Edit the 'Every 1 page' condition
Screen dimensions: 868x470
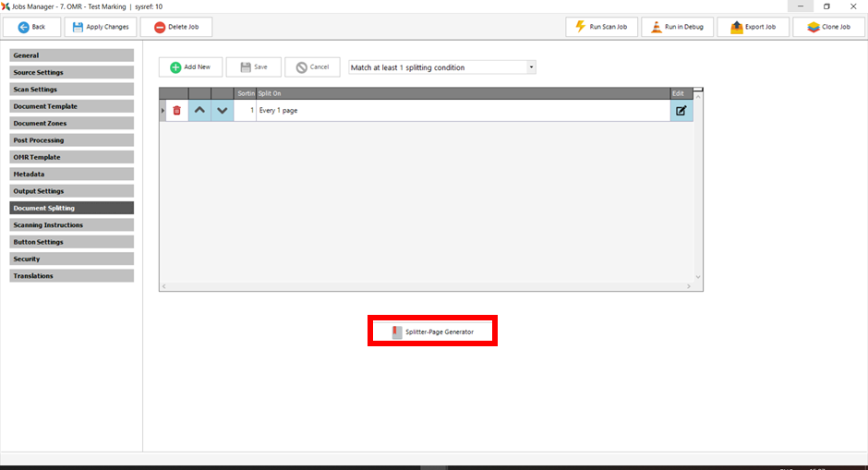tap(681, 111)
